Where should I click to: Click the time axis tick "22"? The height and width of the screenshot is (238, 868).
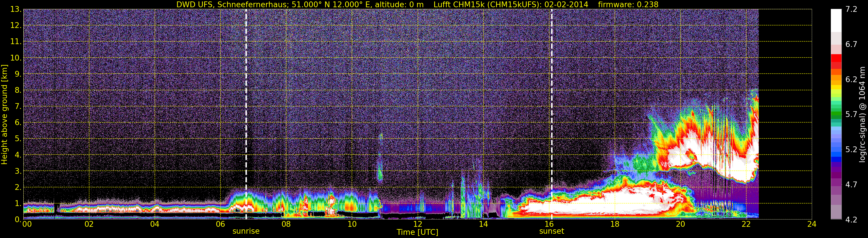tap(746, 224)
